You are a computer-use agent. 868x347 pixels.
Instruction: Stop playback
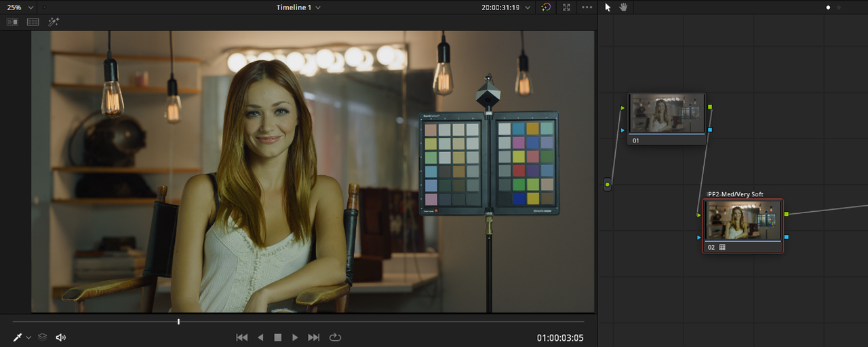coord(277,337)
